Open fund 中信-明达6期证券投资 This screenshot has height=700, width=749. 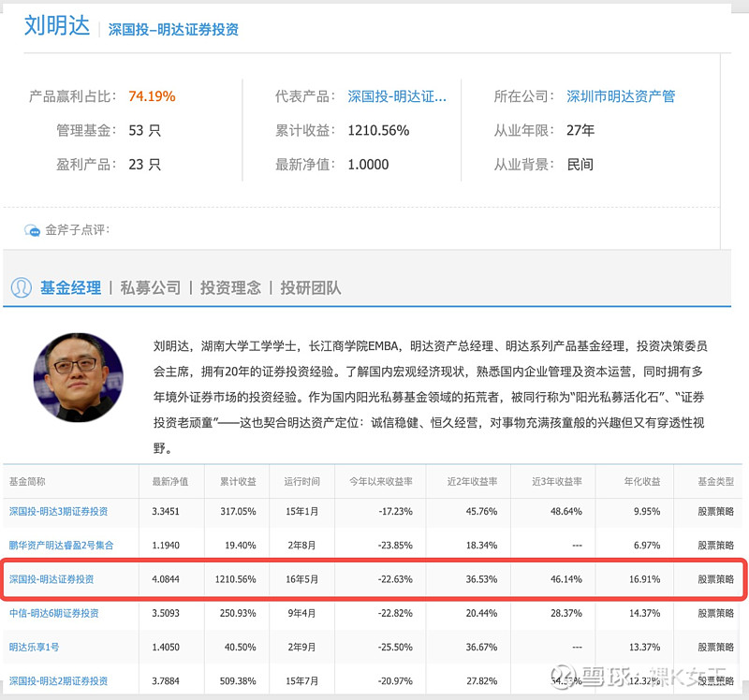point(54,613)
